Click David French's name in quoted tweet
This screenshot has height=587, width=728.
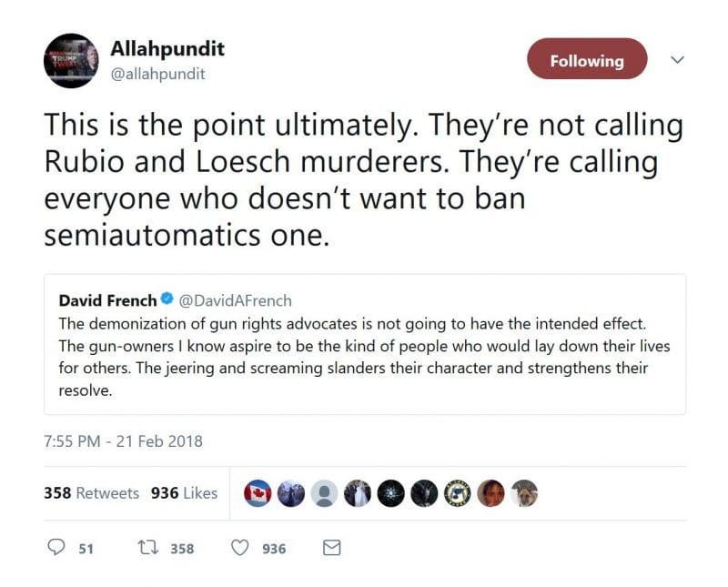107,299
